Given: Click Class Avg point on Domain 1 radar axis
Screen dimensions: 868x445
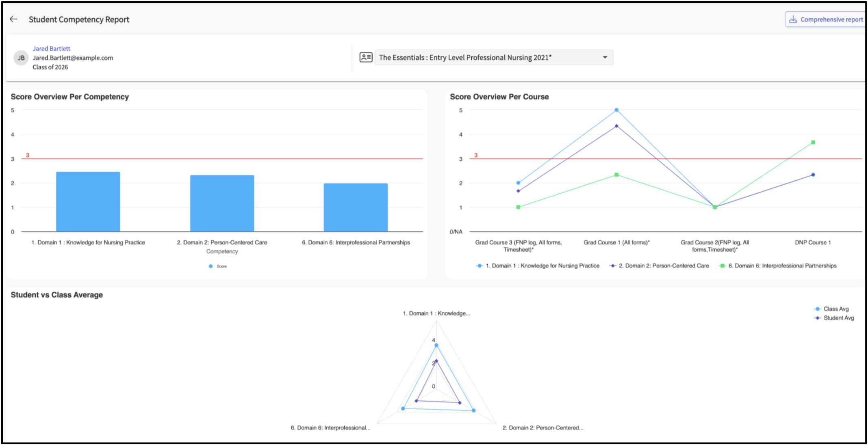Looking at the screenshot, I should [x=436, y=345].
